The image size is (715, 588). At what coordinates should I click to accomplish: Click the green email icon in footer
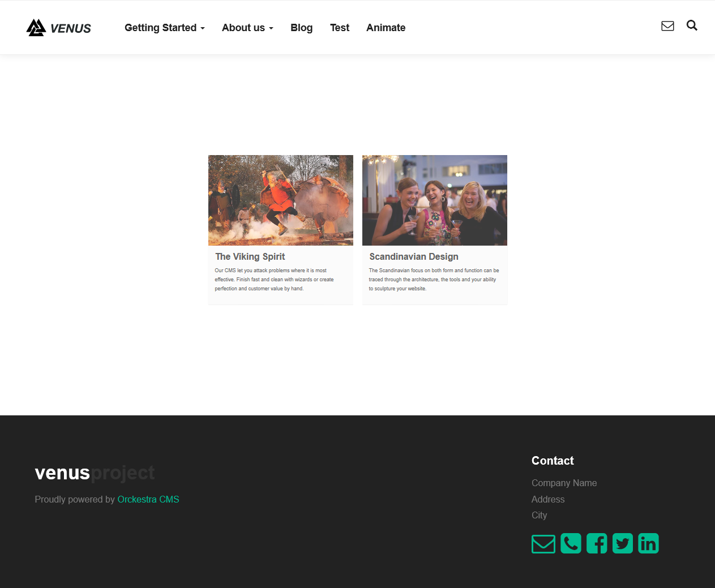click(x=543, y=544)
